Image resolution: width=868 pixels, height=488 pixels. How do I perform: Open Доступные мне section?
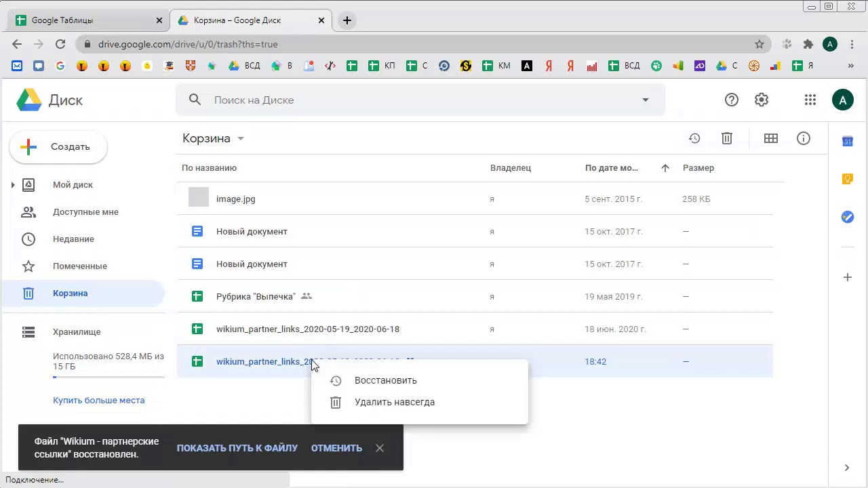pyautogui.click(x=85, y=211)
